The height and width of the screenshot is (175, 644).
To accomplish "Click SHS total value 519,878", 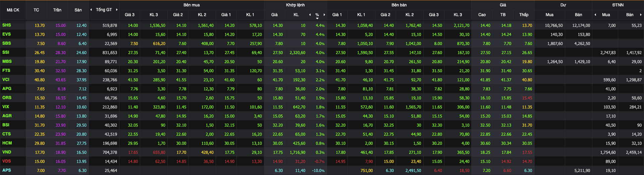I will pyautogui.click(x=110, y=26).
